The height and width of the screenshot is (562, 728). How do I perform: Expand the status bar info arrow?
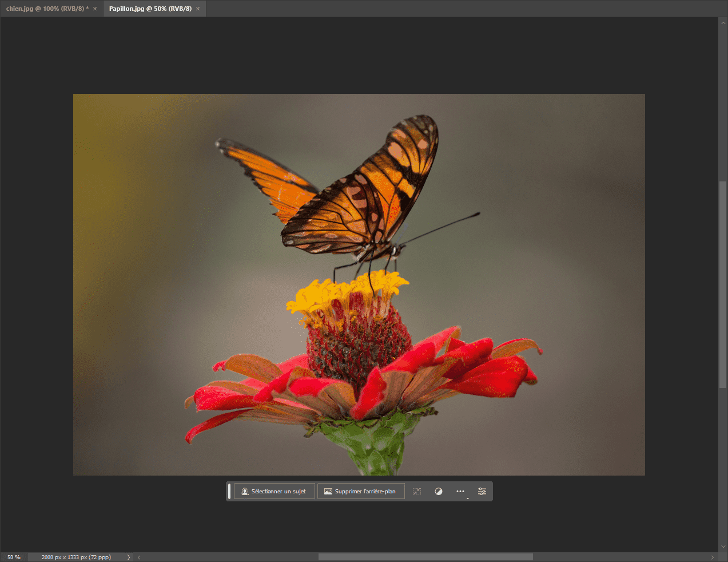pyautogui.click(x=129, y=557)
